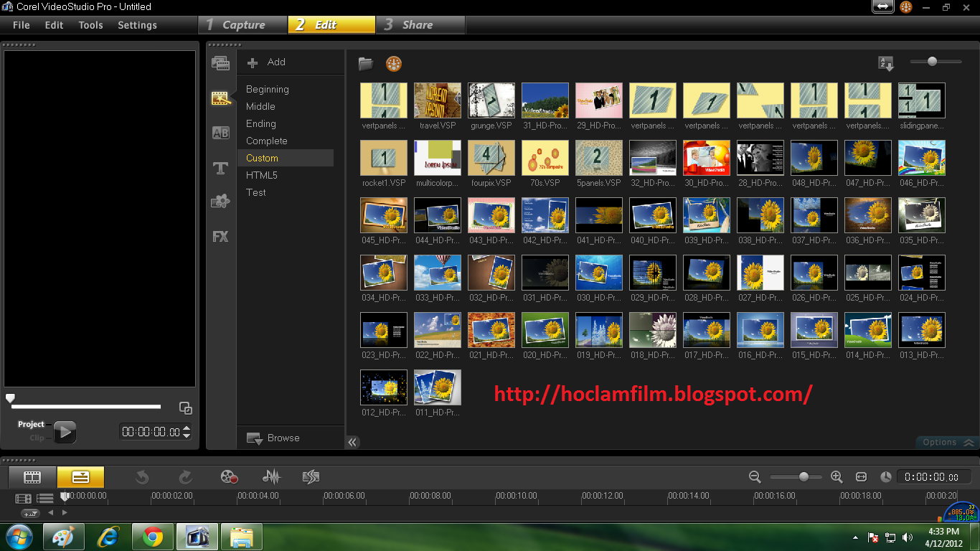Zoom in the timeline with the plus magnifier
Image resolution: width=980 pixels, height=551 pixels.
click(x=837, y=476)
